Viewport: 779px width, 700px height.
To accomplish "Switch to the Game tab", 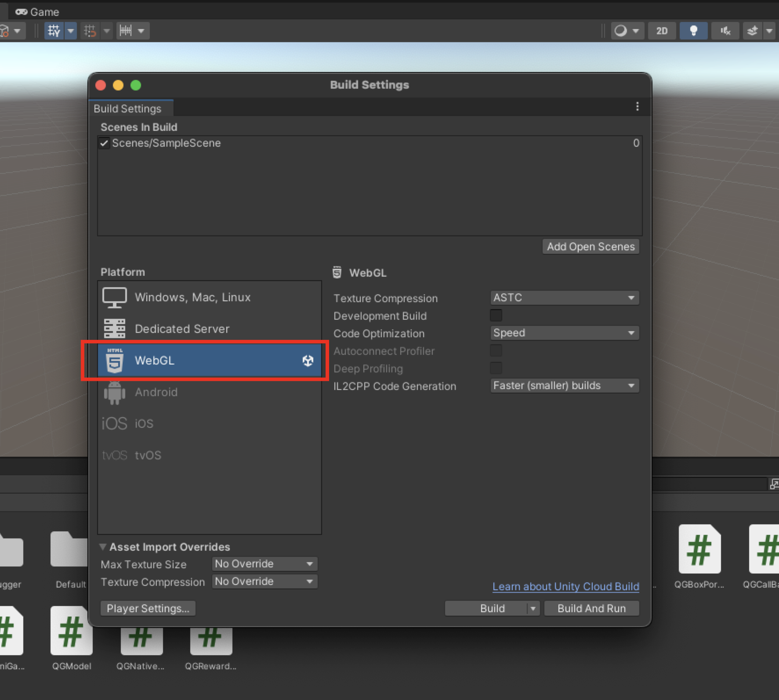I will (x=37, y=12).
